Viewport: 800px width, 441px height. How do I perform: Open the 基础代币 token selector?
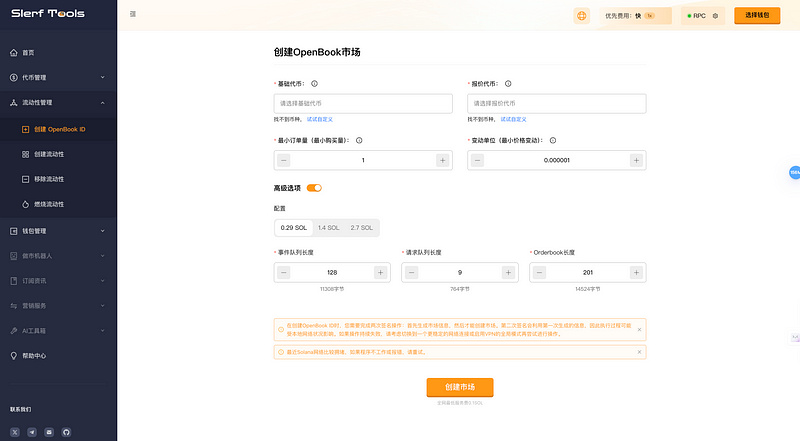(363, 104)
